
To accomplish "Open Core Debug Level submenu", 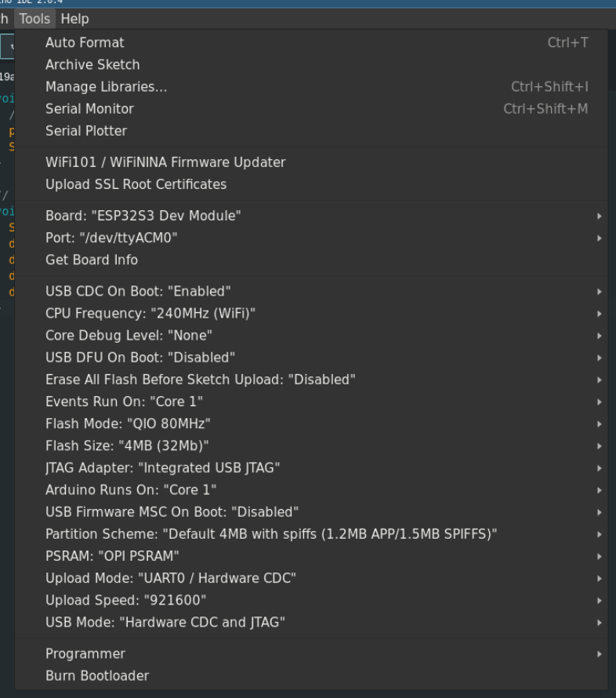I will pos(129,336).
